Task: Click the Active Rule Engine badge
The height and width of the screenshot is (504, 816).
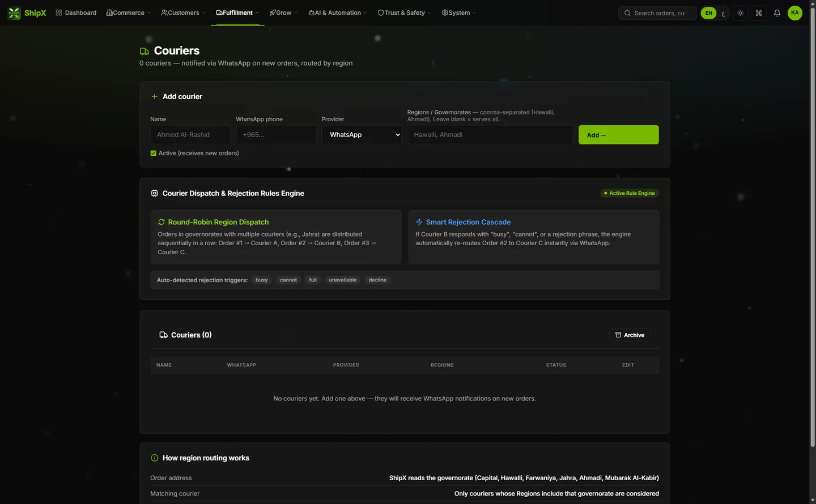Action: [x=629, y=193]
